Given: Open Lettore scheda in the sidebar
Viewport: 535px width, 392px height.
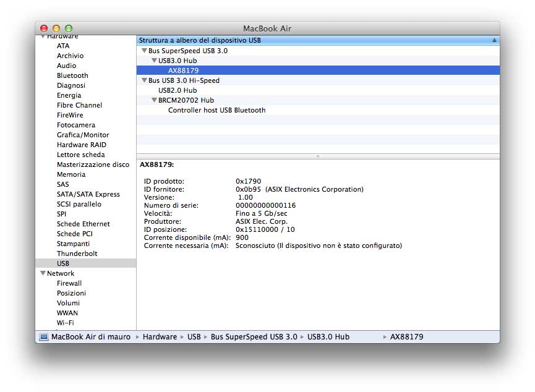Looking at the screenshot, I should point(81,155).
